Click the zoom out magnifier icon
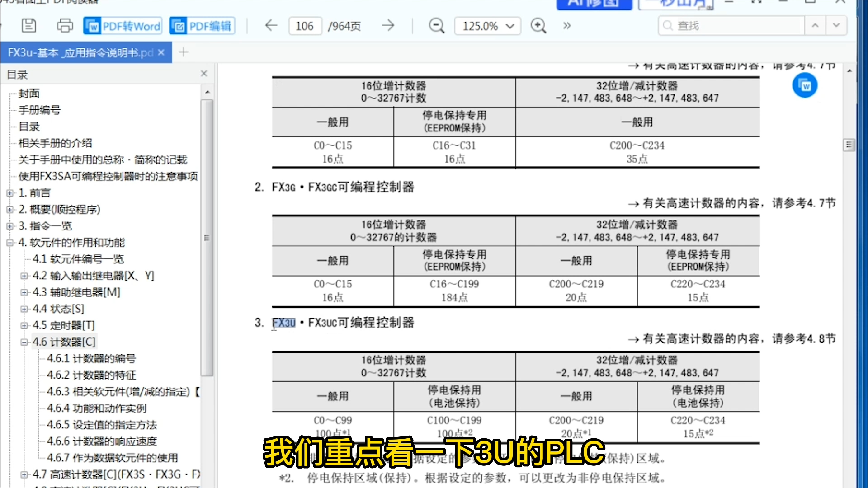Screen dimensions: 868x488 [x=436, y=26]
